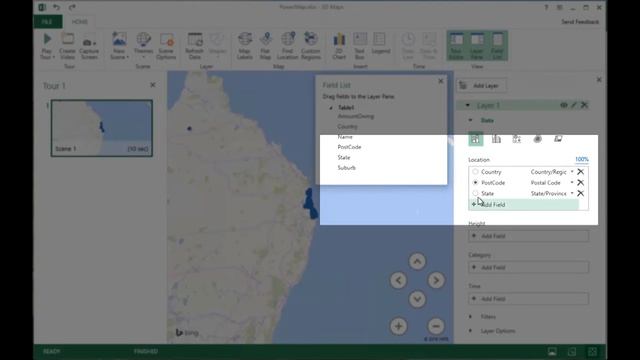640x360 pixels.
Task: Select the PostCode location radio button
Action: point(475,182)
